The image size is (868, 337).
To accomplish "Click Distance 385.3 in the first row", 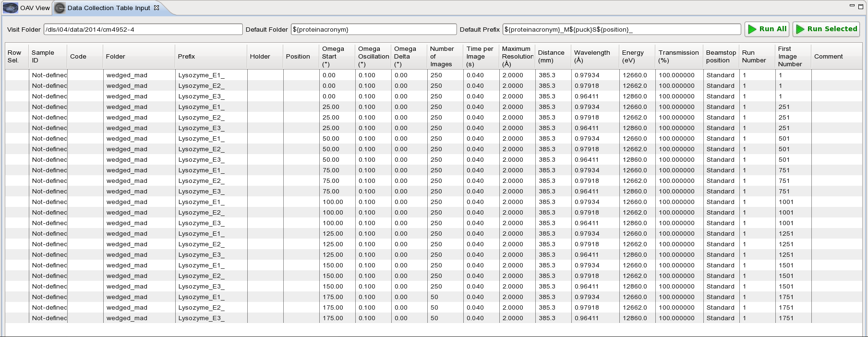I will 547,75.
